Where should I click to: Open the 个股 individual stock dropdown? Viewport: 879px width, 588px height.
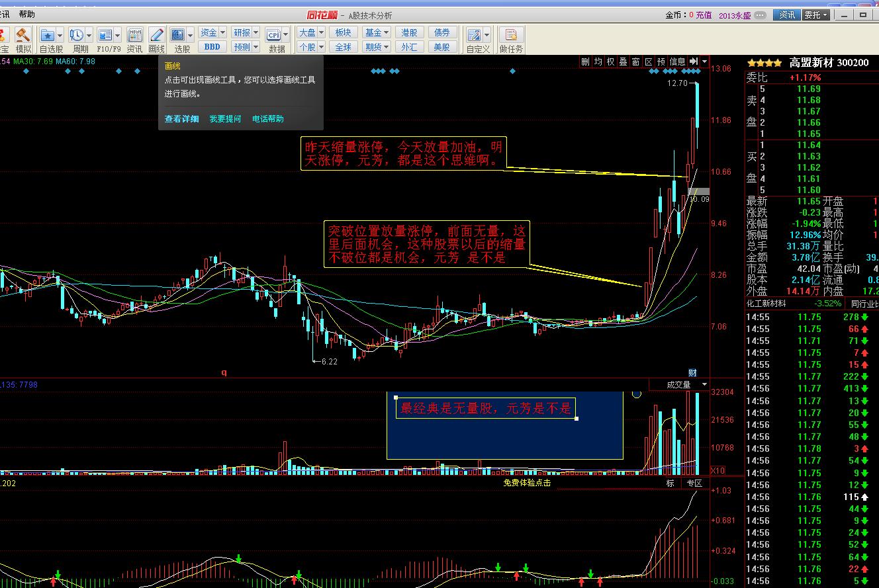coord(310,47)
